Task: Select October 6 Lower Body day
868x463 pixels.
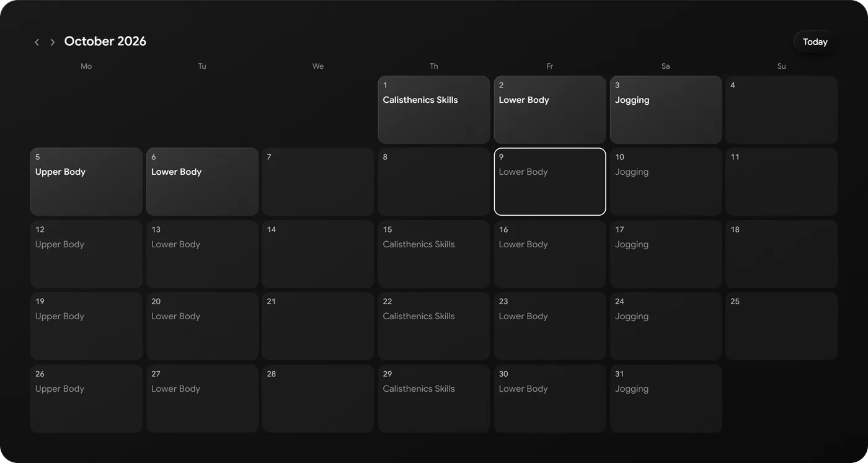Action: tap(202, 182)
